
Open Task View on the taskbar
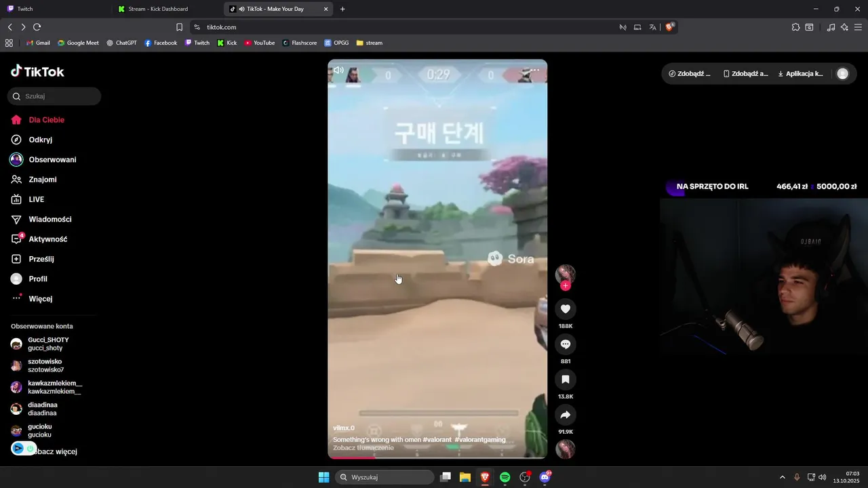coord(446,477)
